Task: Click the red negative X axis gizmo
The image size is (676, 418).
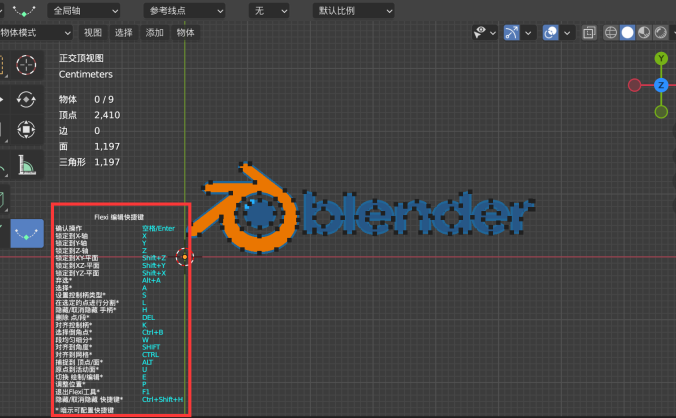Action: pos(634,85)
